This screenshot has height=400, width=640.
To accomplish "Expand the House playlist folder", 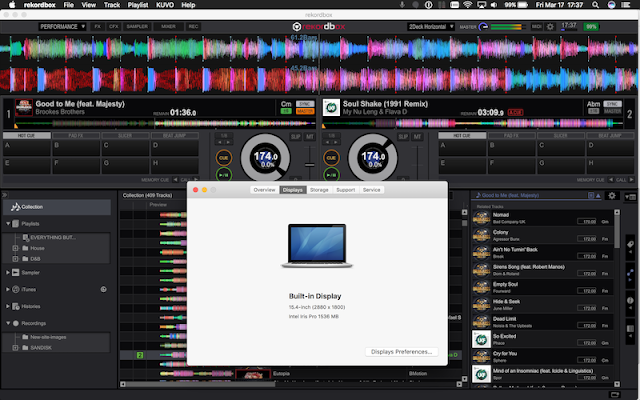I will click(x=16, y=248).
